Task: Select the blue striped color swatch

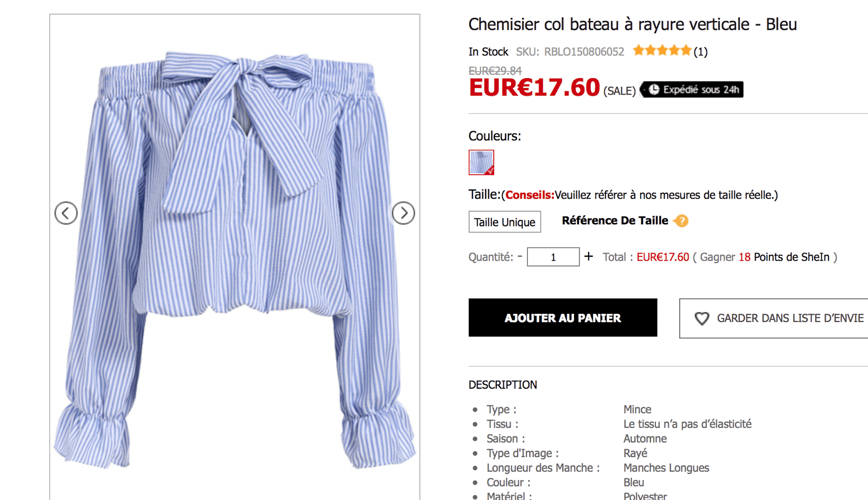Action: coord(481,162)
